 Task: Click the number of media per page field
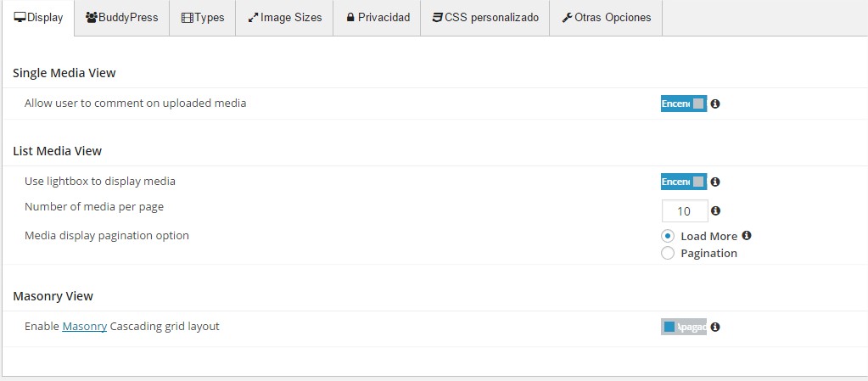(x=684, y=211)
